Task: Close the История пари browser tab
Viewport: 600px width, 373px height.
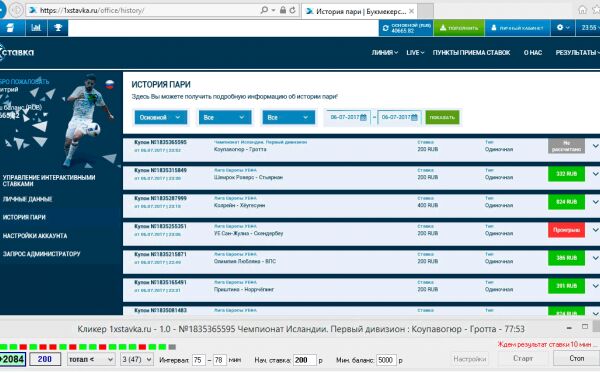Action: click(411, 11)
